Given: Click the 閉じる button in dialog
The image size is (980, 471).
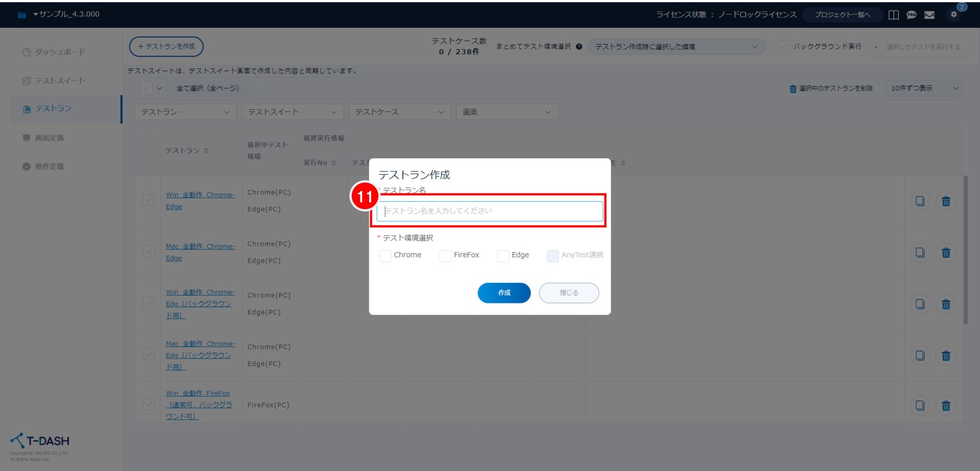Looking at the screenshot, I should point(568,293).
